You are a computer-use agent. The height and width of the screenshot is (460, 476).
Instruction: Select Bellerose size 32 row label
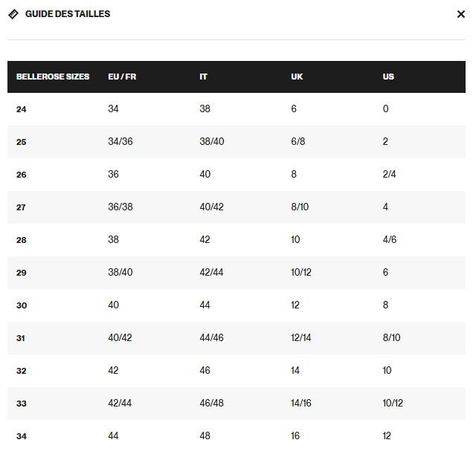click(x=22, y=371)
